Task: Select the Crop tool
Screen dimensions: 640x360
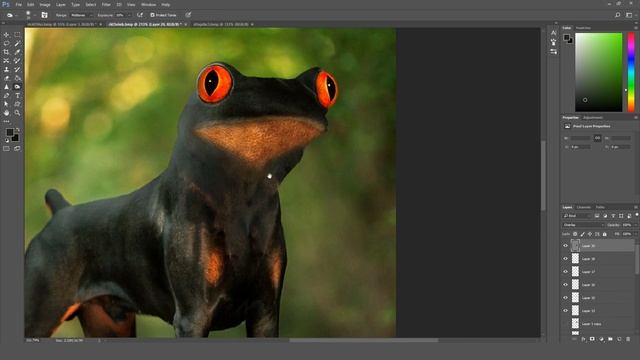Action: click(7, 52)
